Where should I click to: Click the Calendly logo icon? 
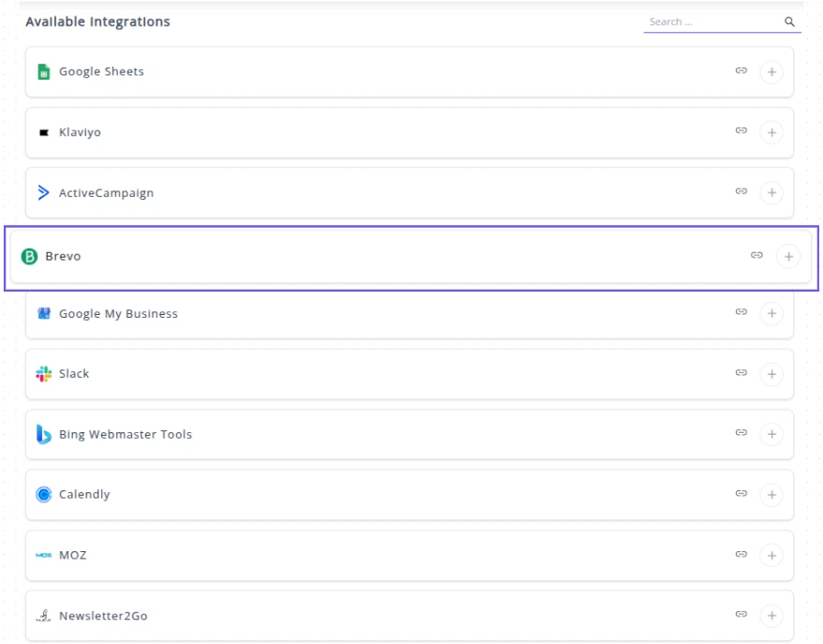[x=43, y=495]
